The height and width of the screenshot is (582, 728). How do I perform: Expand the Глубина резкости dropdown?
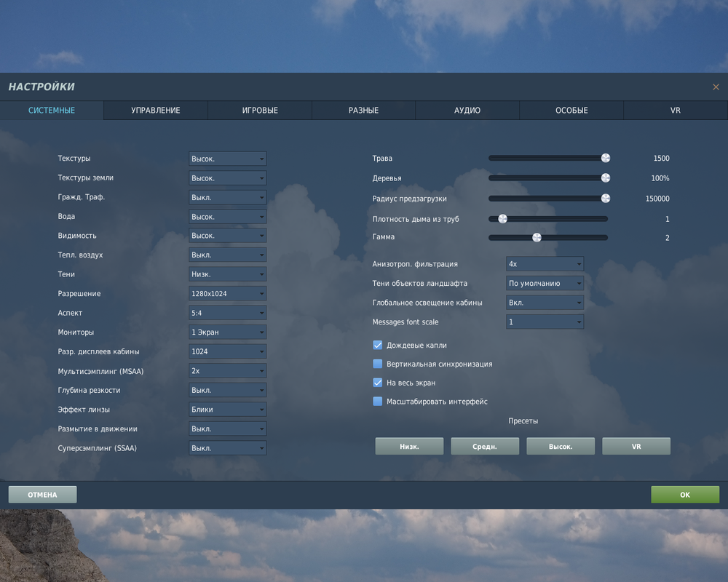click(227, 391)
